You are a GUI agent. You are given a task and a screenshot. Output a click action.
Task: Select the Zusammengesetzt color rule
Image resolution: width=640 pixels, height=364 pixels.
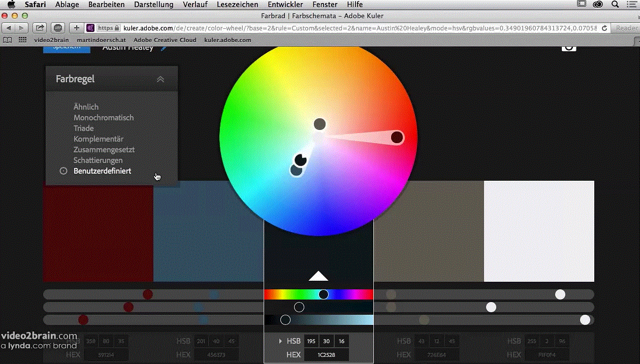(x=104, y=150)
